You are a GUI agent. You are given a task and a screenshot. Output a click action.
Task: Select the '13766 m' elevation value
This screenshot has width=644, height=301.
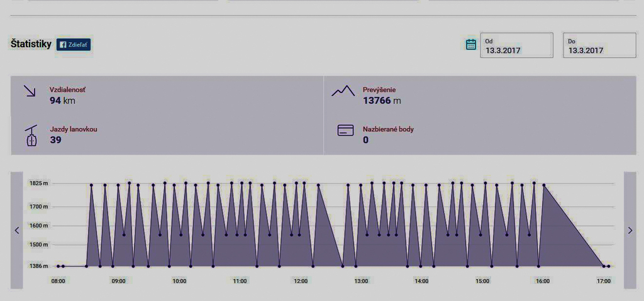(x=382, y=100)
